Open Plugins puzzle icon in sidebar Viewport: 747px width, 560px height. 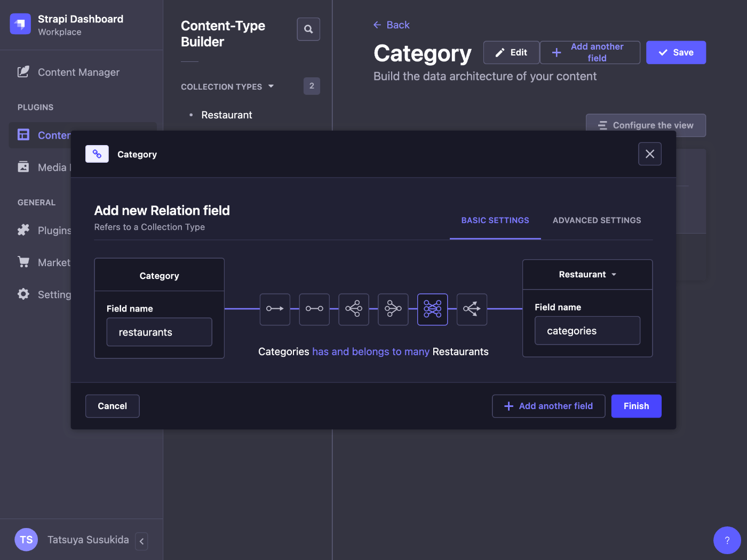(23, 230)
